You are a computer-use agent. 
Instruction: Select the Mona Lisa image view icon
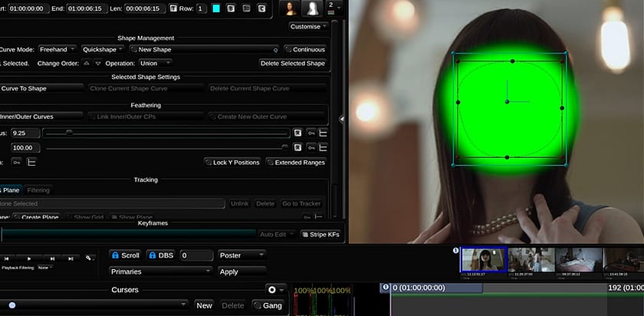click(x=290, y=8)
